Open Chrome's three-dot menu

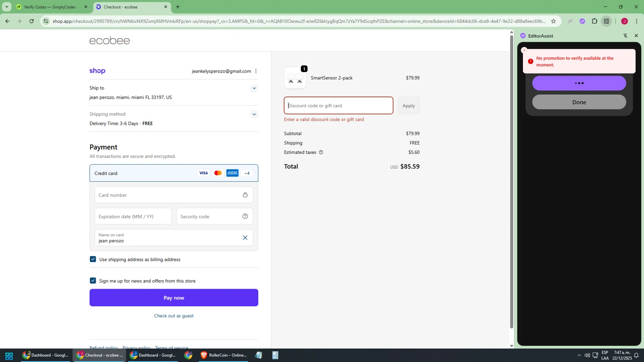pos(637,21)
